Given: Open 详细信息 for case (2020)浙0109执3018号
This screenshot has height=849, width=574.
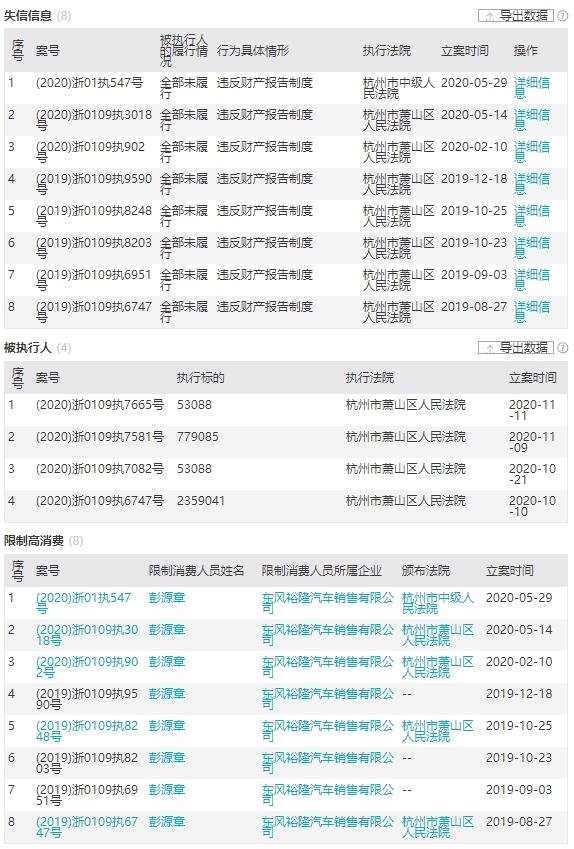Looking at the screenshot, I should tap(531, 120).
